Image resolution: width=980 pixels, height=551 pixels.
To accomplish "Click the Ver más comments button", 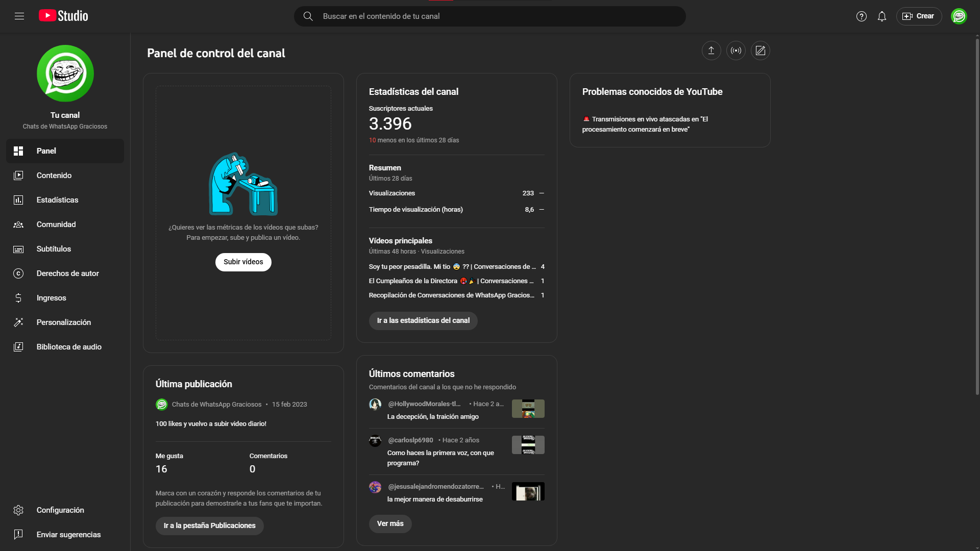I will point(390,524).
